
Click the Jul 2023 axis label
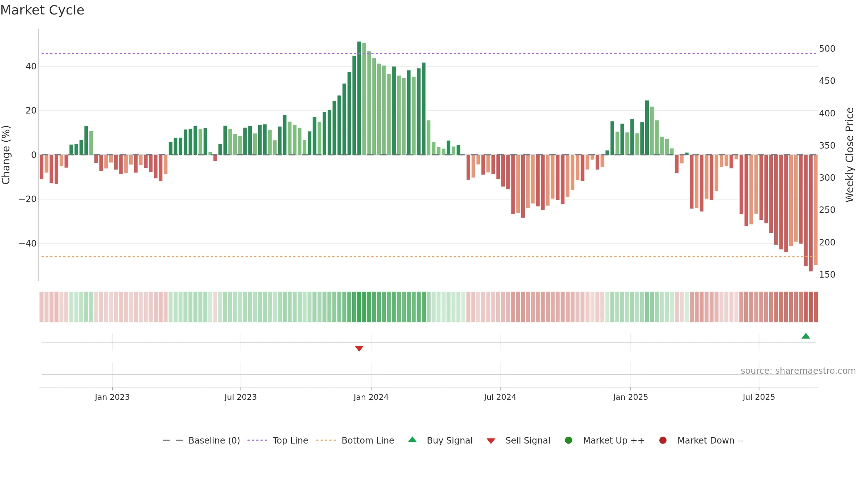(241, 397)
